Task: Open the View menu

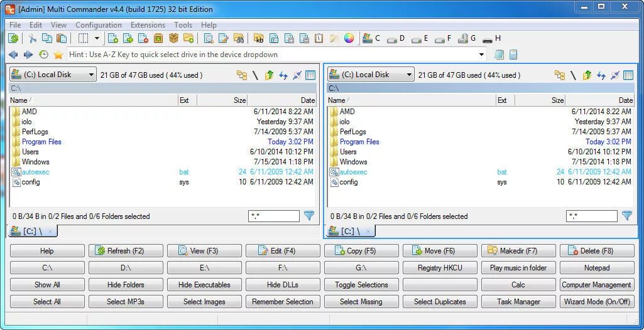Action: point(58,25)
